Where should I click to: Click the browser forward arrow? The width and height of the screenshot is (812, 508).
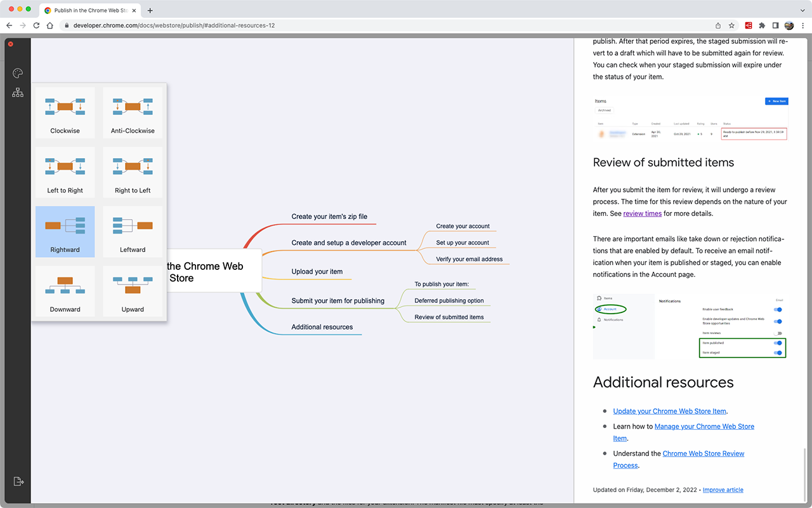tap(23, 25)
